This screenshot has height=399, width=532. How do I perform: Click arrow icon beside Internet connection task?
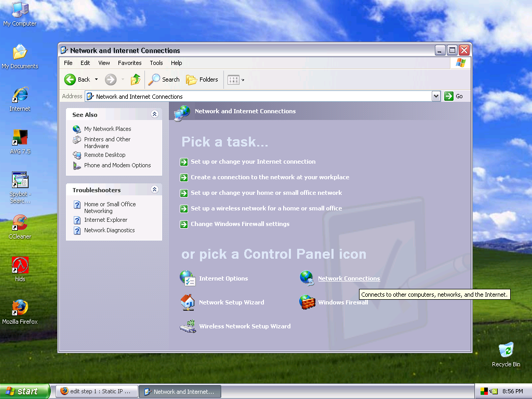184,162
